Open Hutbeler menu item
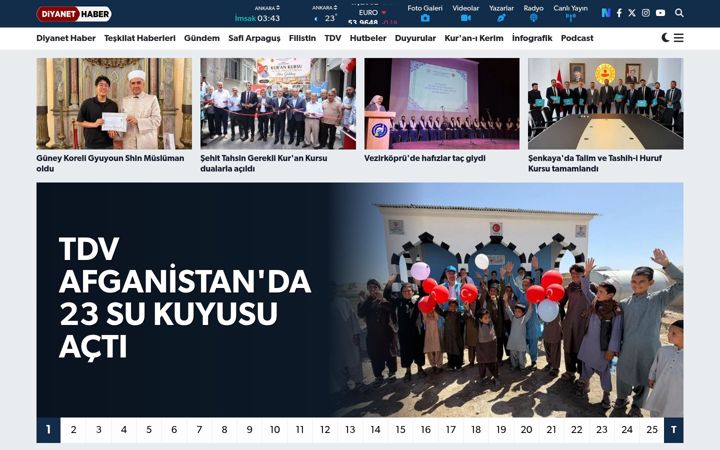 pos(368,38)
